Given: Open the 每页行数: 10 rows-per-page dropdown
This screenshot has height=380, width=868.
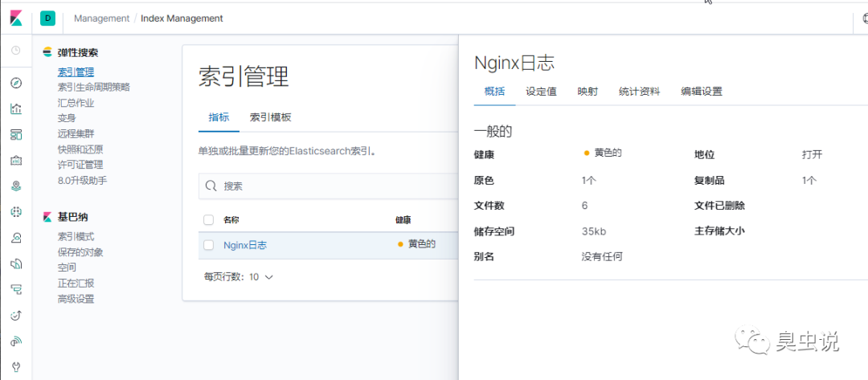Looking at the screenshot, I should 239,277.
